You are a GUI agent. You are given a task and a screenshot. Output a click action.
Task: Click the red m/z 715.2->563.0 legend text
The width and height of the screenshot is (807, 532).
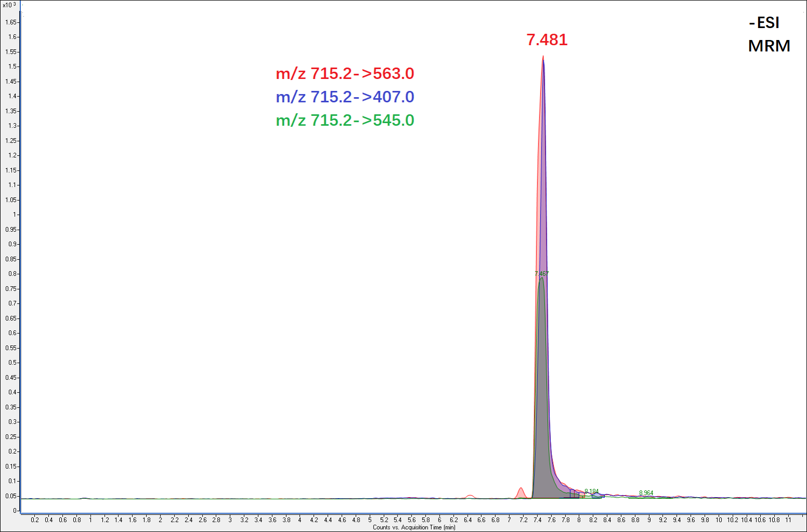[x=345, y=74]
